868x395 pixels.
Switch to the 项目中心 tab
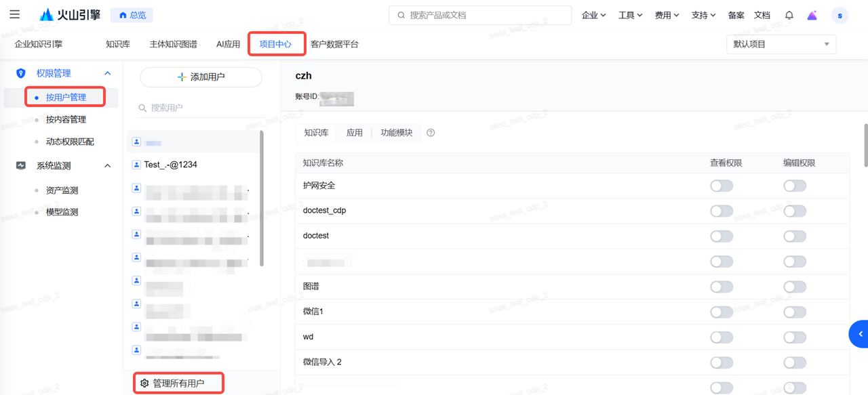[x=275, y=44]
